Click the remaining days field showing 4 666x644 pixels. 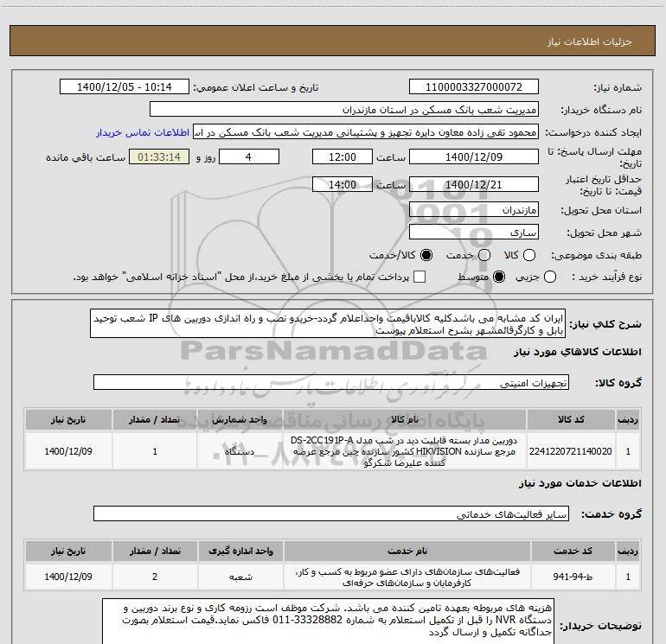pos(248,157)
